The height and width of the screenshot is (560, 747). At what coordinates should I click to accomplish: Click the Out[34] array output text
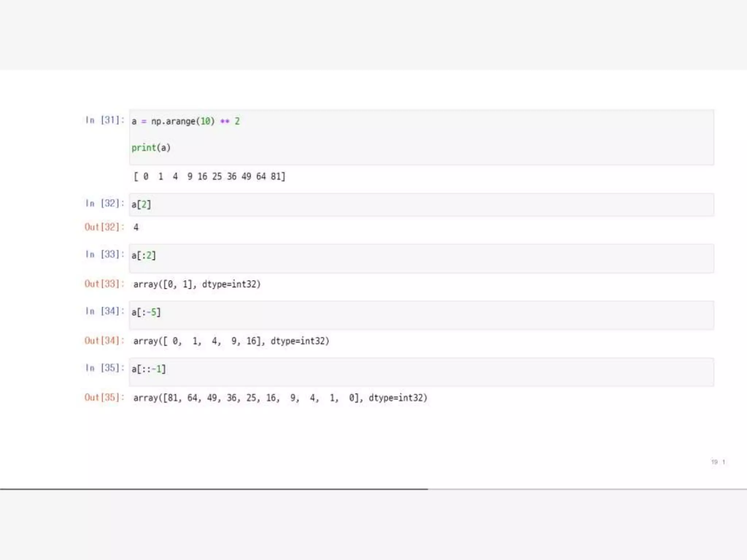[231, 341]
